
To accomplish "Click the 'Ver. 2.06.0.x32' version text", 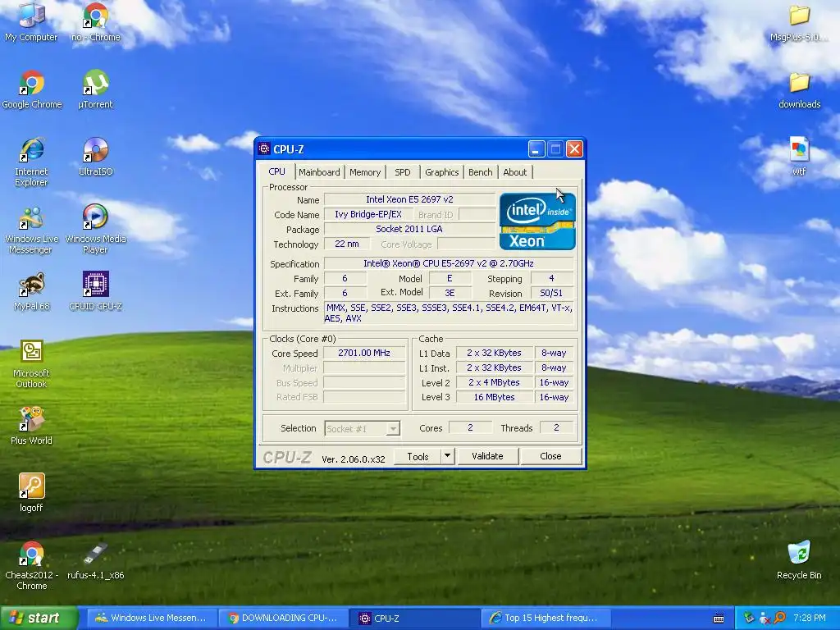I will [x=354, y=459].
